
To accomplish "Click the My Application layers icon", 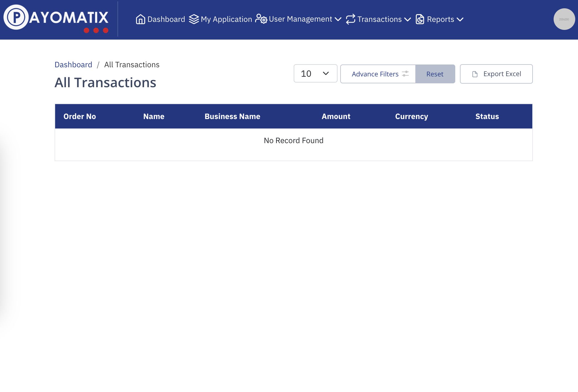I will pos(194,19).
